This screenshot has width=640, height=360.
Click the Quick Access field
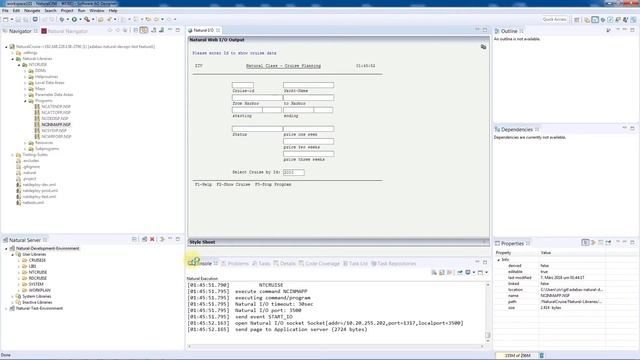tap(554, 19)
